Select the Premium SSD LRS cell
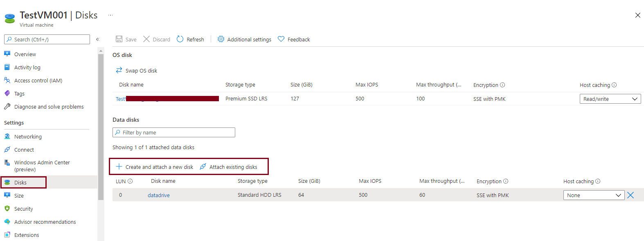This screenshot has width=644, height=241. (x=246, y=98)
